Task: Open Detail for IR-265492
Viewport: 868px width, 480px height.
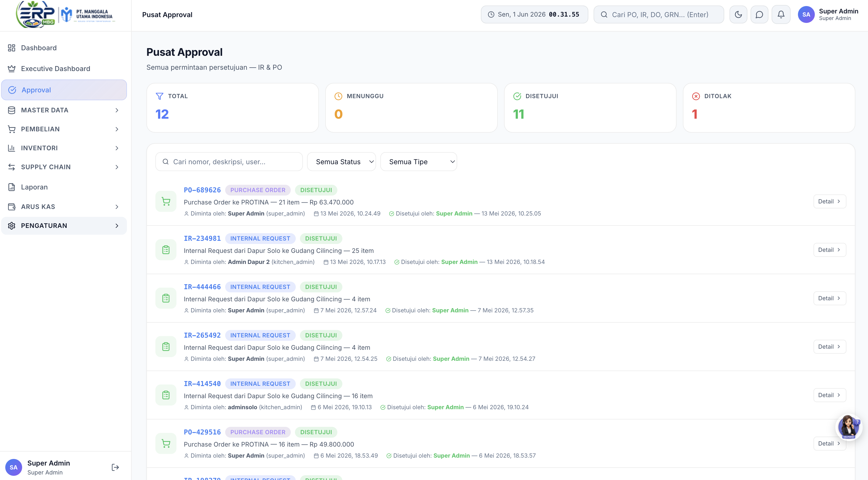Action: click(829, 347)
